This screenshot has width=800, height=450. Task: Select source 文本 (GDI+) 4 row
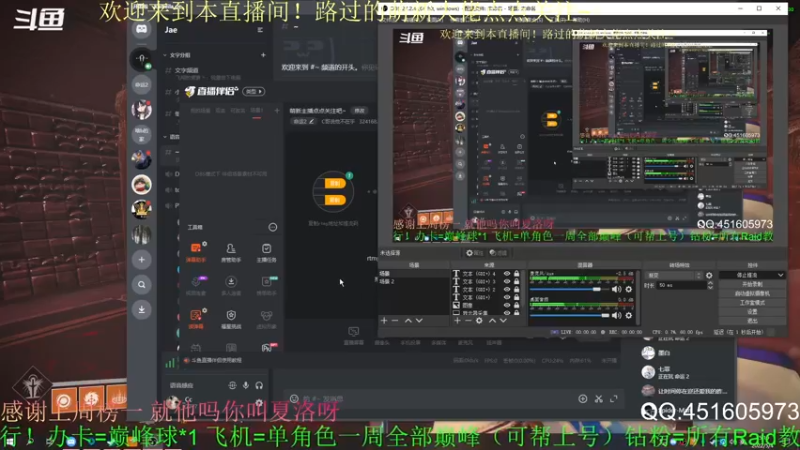click(487, 273)
